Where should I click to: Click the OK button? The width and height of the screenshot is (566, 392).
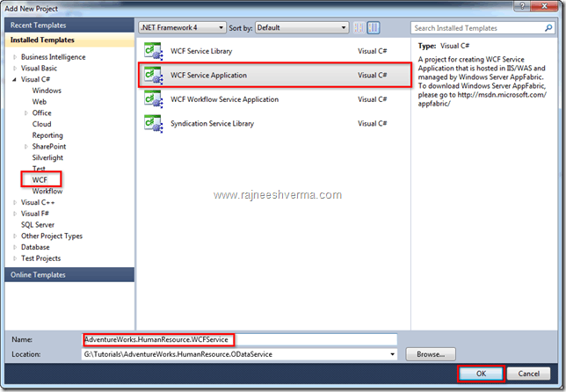(481, 374)
